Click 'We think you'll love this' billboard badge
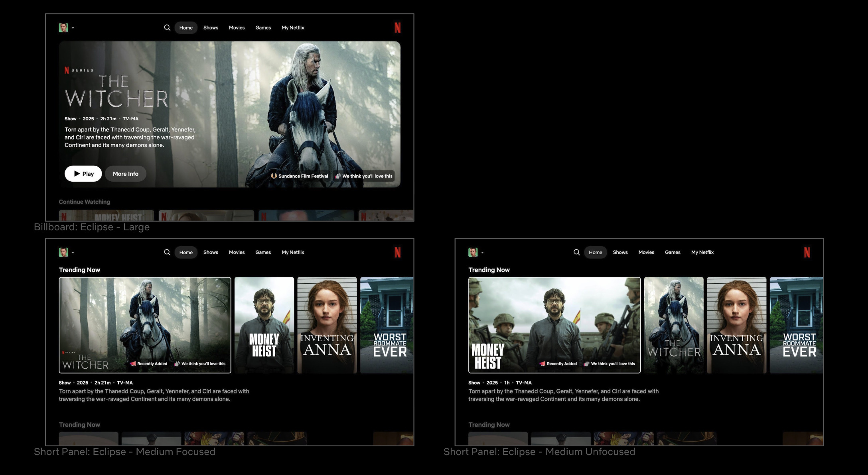Screen dimensions: 868x475 pyautogui.click(x=364, y=176)
